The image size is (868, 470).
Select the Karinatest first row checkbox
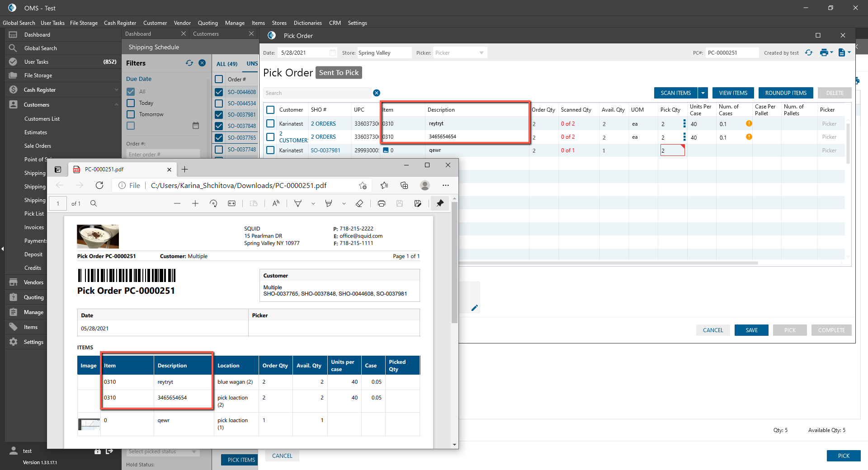(x=270, y=123)
